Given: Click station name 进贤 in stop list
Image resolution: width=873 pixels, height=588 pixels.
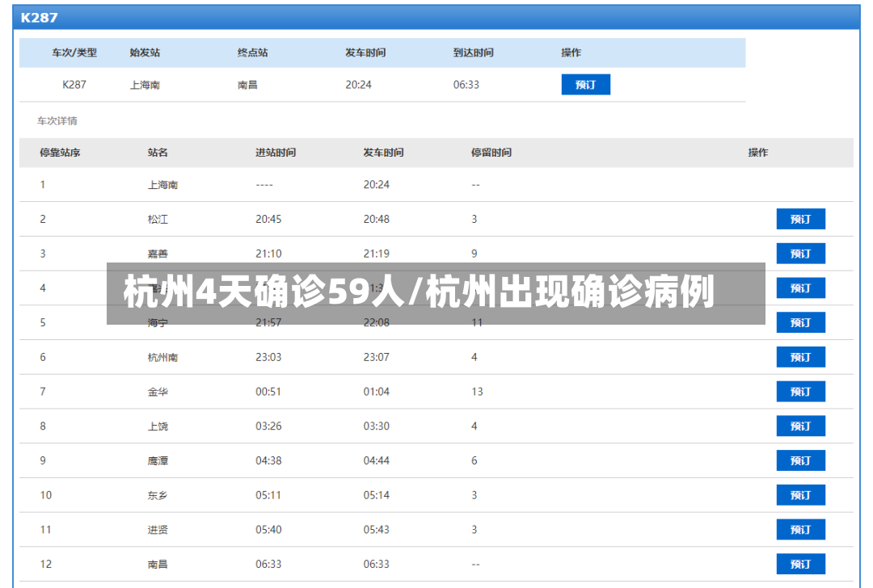Looking at the screenshot, I should 158,530.
